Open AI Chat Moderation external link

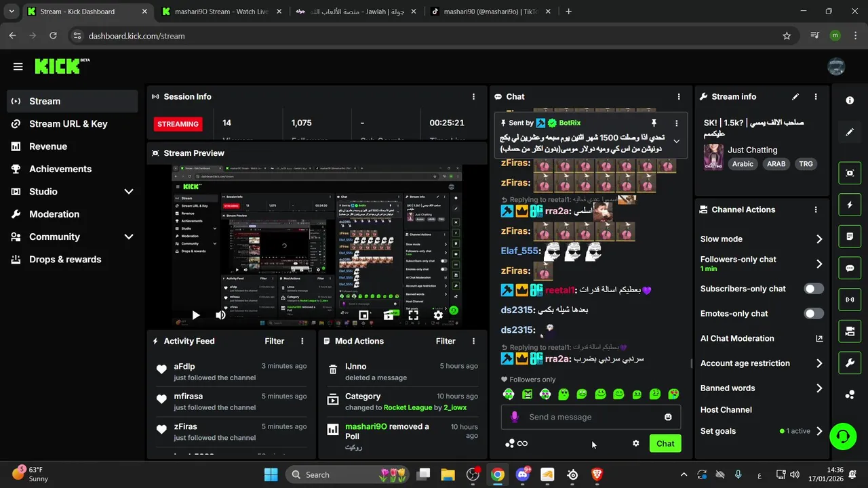(819, 339)
